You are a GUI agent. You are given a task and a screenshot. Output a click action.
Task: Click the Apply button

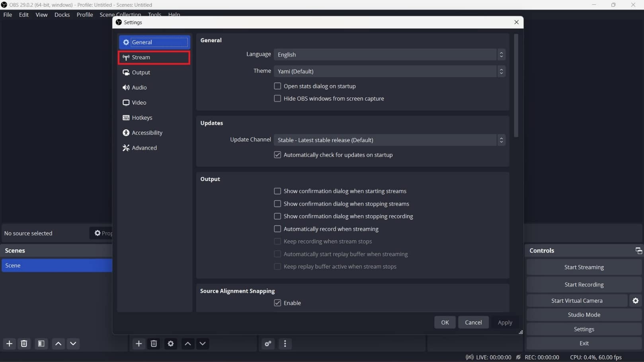pyautogui.click(x=504, y=322)
